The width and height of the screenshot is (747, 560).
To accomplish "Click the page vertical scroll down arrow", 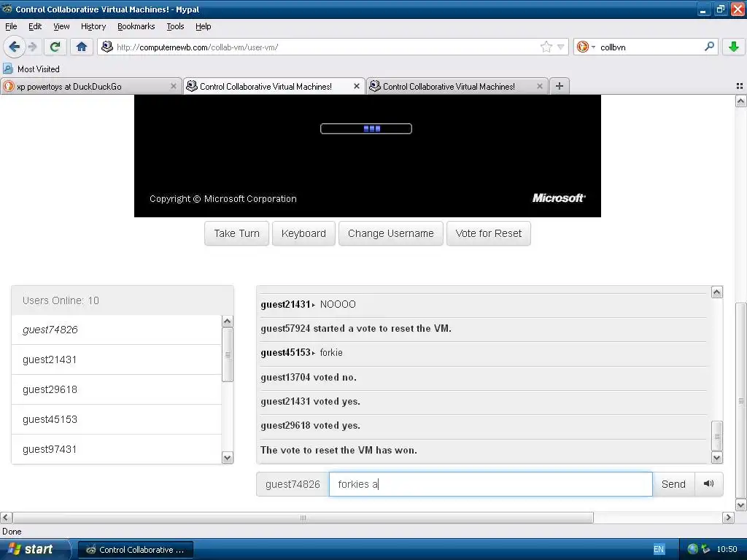I will point(740,505).
